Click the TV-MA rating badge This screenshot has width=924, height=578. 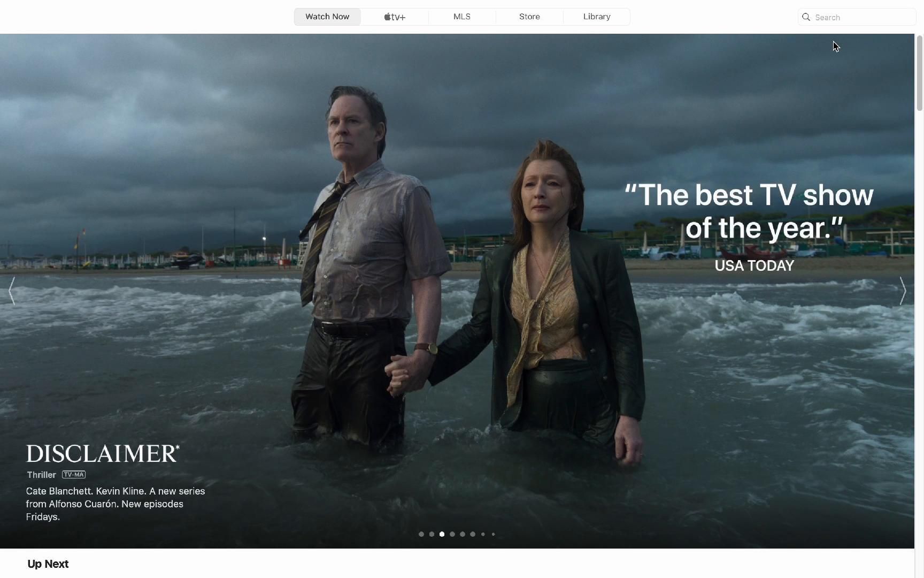[x=74, y=475]
